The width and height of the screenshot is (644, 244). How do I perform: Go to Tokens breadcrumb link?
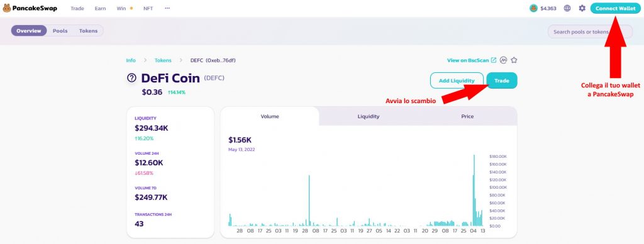163,60
